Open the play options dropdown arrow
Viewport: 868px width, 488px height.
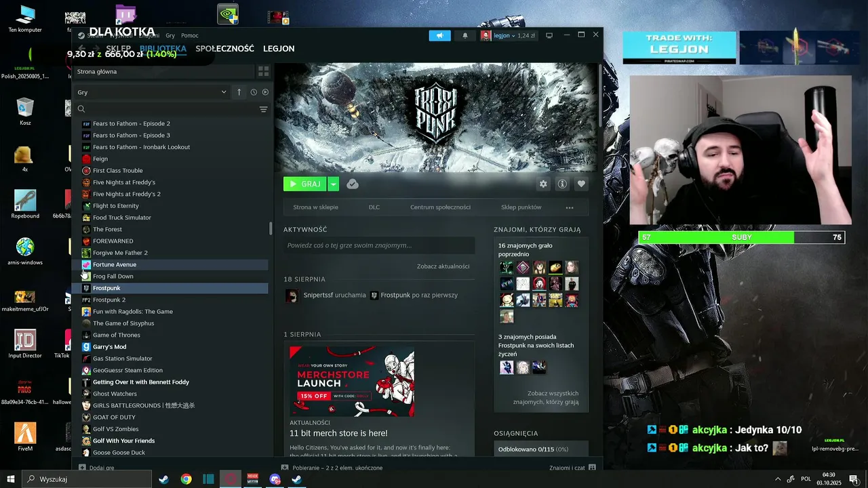point(333,184)
